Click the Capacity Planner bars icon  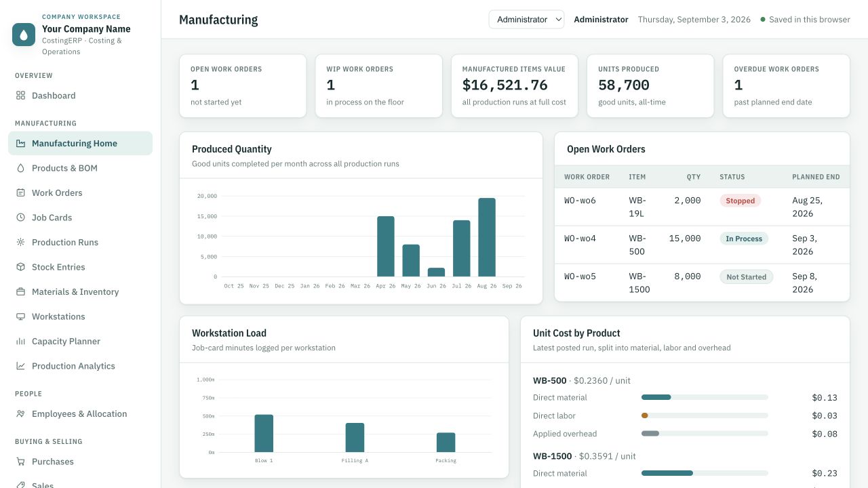point(21,342)
